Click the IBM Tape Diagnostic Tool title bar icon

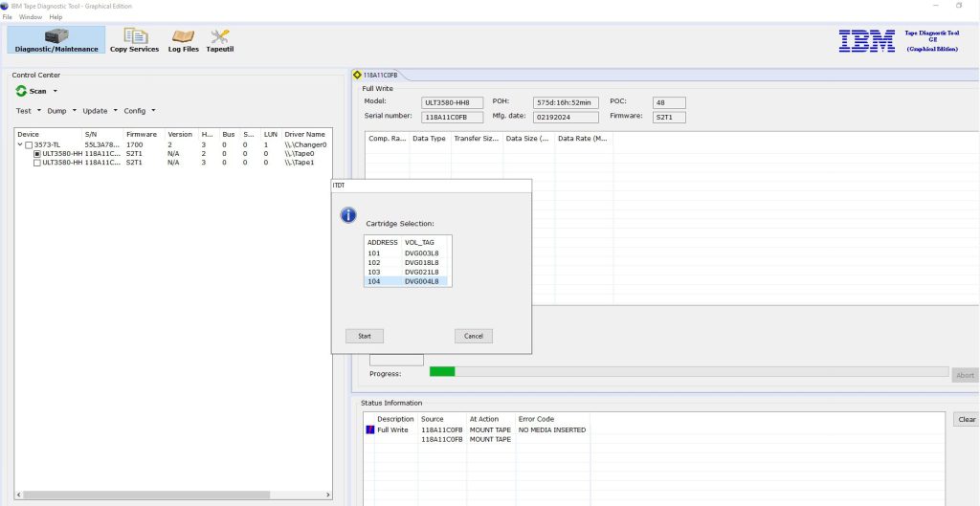coord(5,6)
